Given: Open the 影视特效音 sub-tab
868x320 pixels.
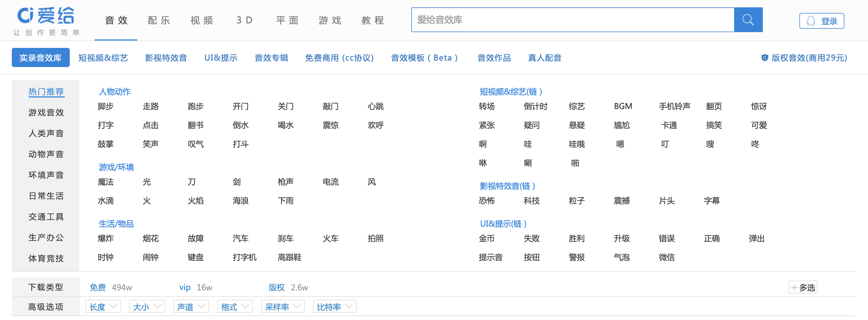Looking at the screenshot, I should click(166, 58).
